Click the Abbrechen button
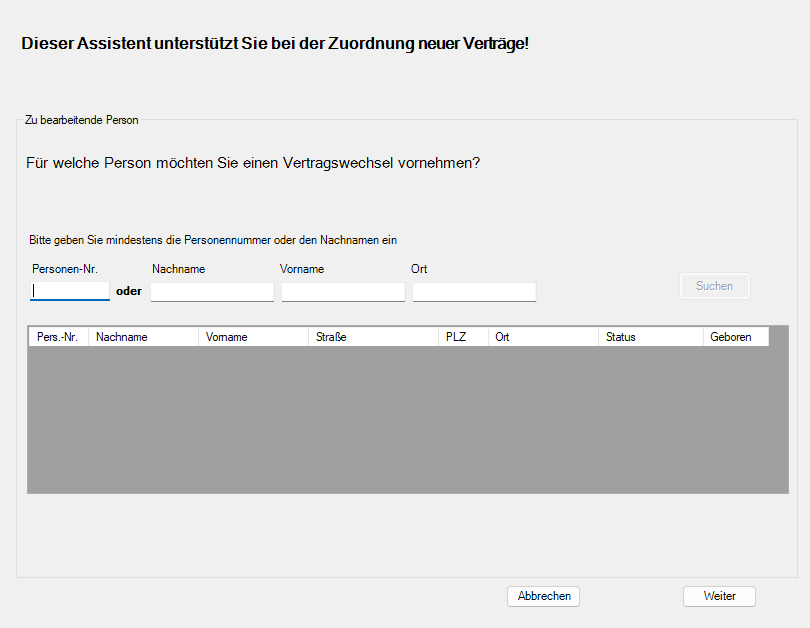The image size is (810, 628). click(543, 596)
